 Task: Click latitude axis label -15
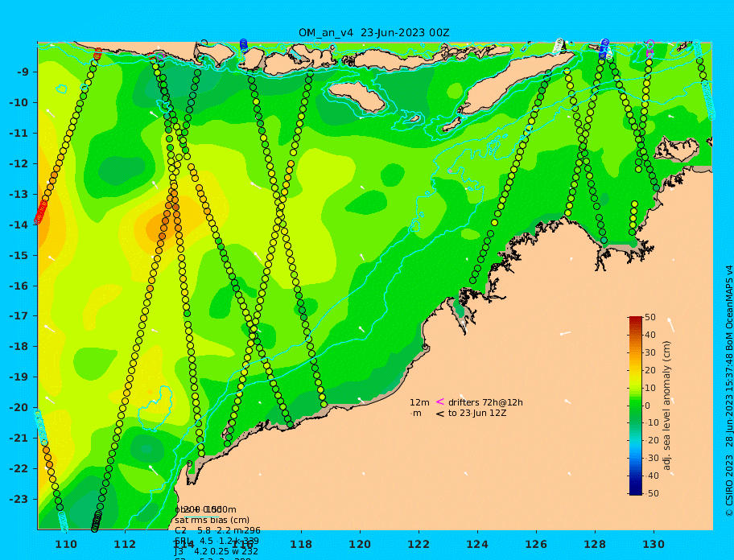19,255
